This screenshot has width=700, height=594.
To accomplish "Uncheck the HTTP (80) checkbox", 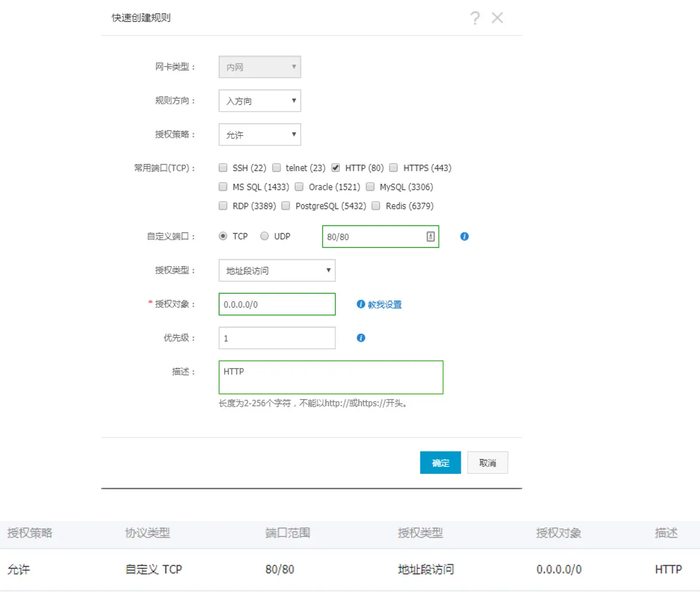I will (x=336, y=167).
